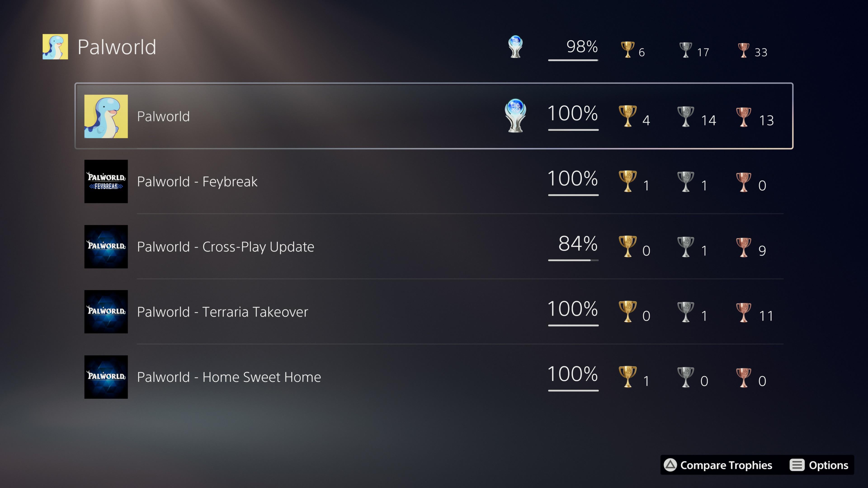Image resolution: width=868 pixels, height=488 pixels.
Task: Click gold trophy icon in Home Sweet Home row
Action: 627,377
